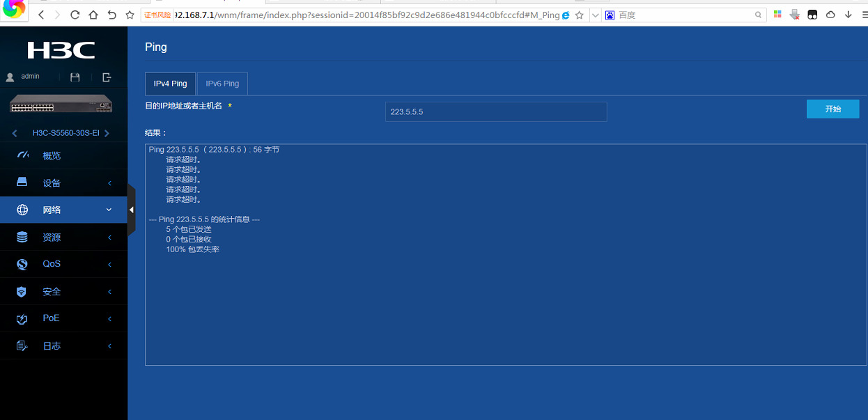Screen dimensions: 868x420
Task: Click the 资源 database stack icon
Action: 22,237
